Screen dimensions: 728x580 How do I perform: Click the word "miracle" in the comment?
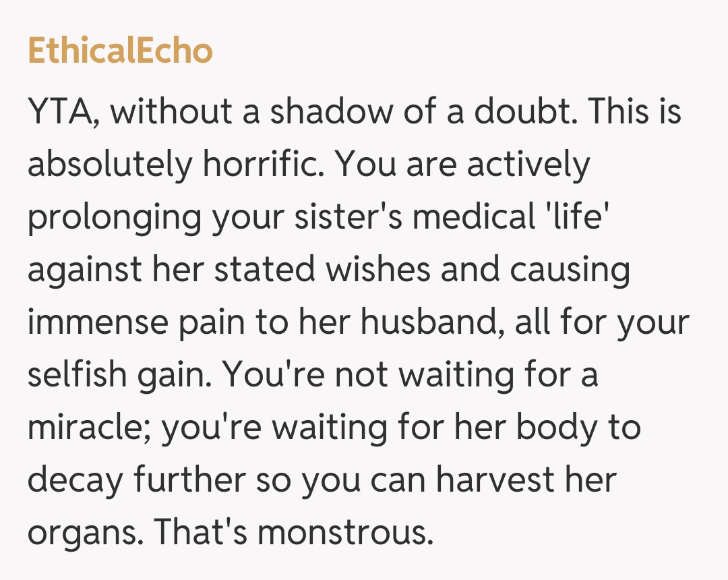tap(90, 428)
